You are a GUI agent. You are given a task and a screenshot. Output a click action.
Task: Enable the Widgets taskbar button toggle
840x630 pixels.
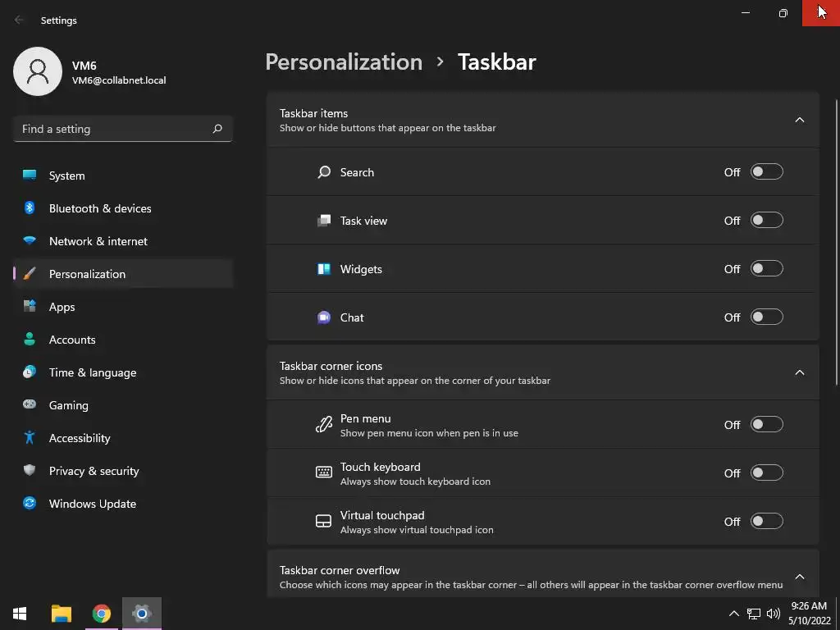(x=767, y=269)
